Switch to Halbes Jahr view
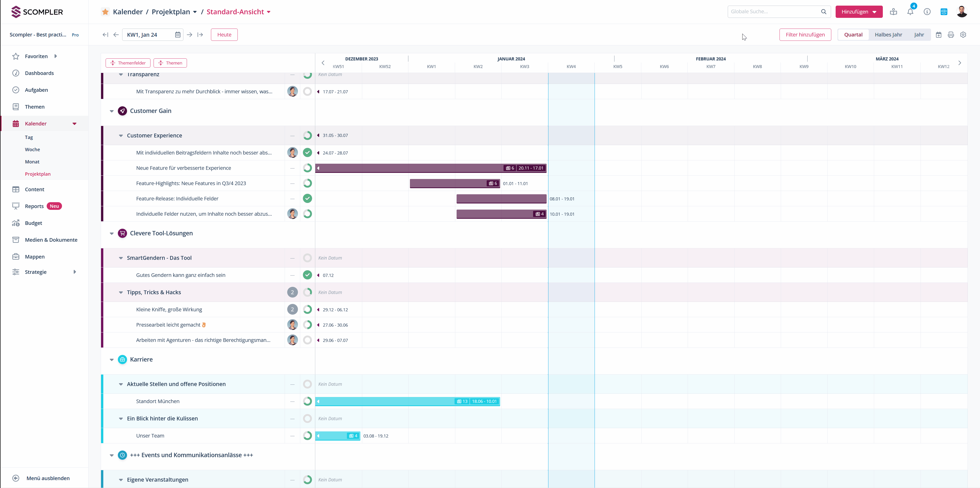Image resolution: width=980 pixels, height=488 pixels. point(888,35)
